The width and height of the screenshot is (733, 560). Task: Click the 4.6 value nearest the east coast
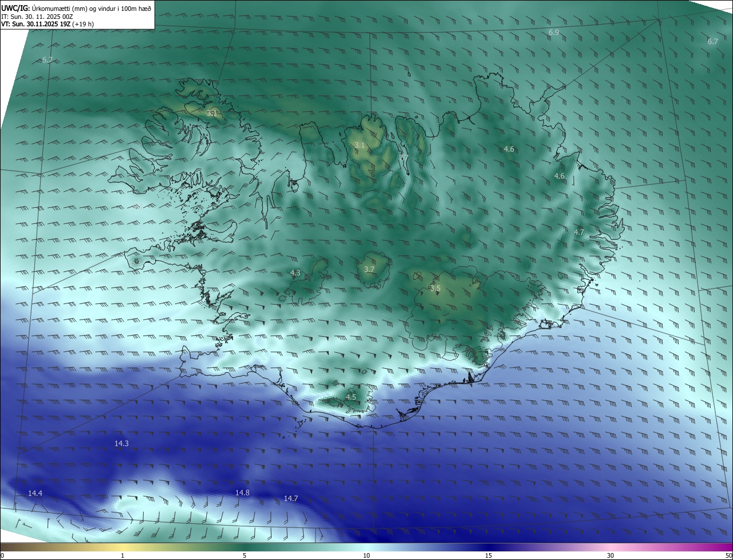click(x=559, y=176)
